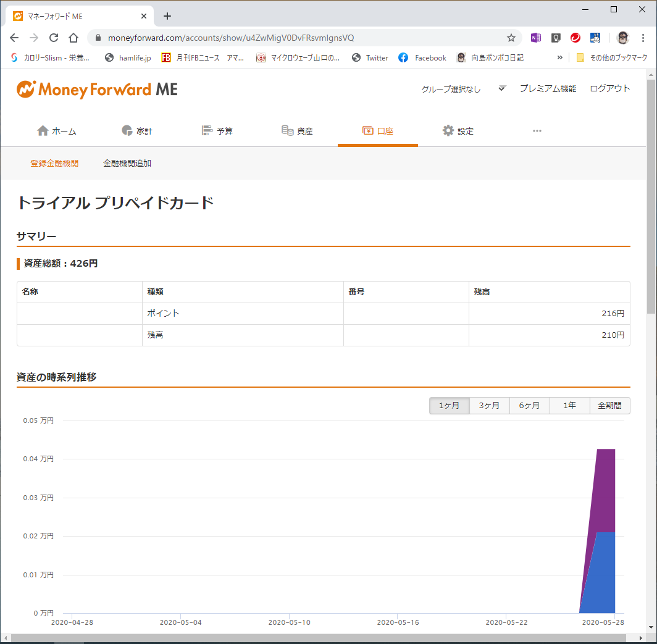
Task: Select the 口座 tab
Action: click(x=377, y=131)
